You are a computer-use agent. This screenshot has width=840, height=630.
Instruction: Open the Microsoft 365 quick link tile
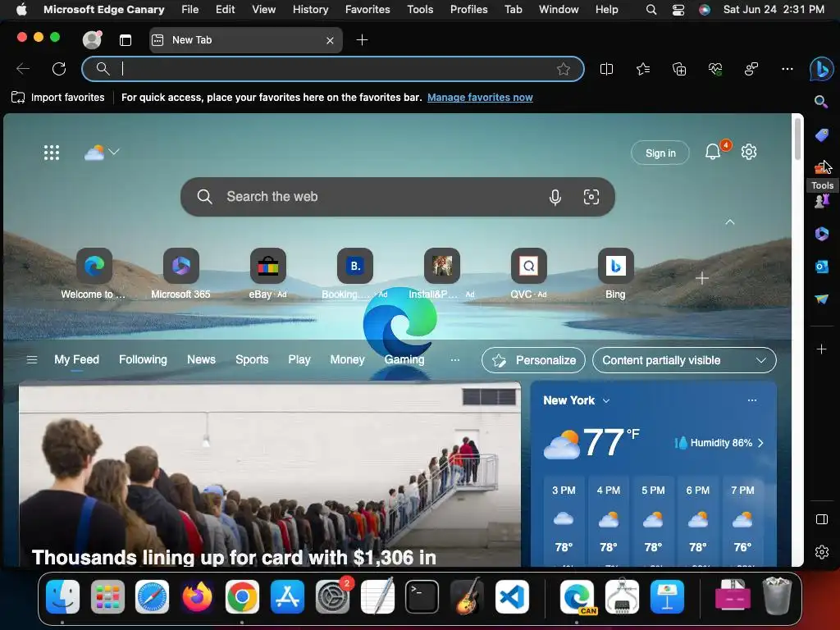(181, 266)
